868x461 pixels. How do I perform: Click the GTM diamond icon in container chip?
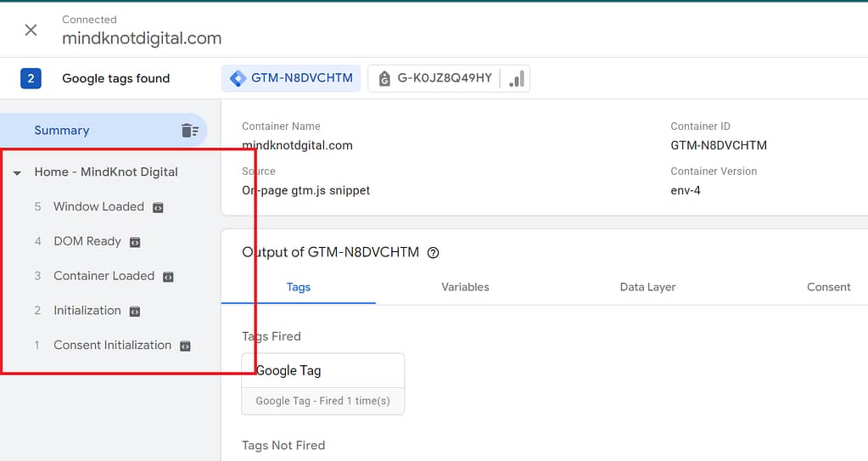coord(238,78)
